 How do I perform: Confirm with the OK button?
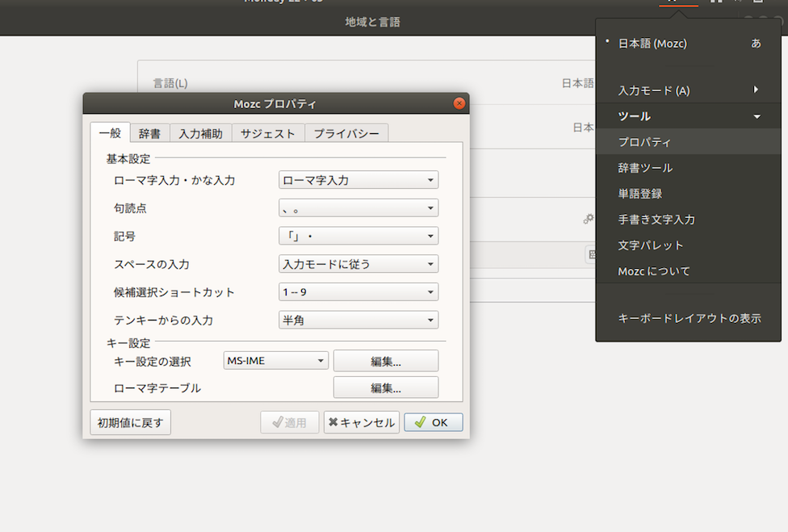coord(434,422)
